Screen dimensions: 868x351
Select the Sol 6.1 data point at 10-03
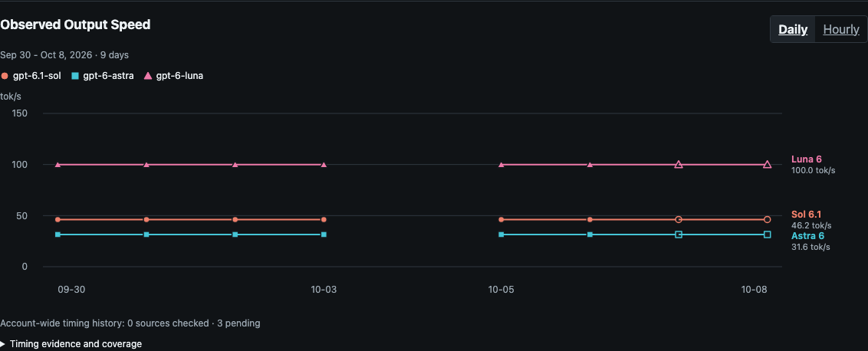(324, 220)
